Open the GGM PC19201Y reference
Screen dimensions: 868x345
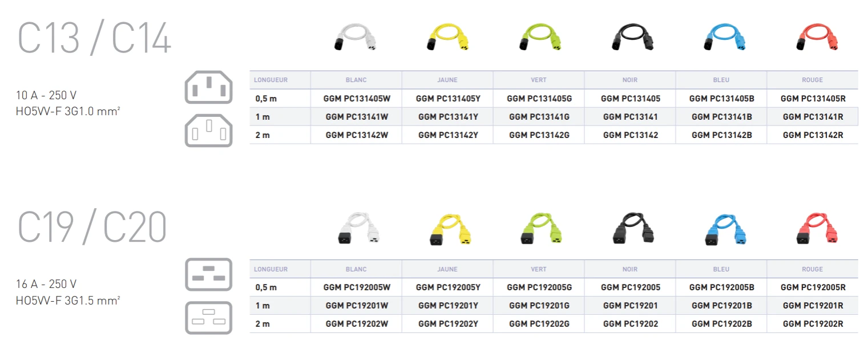click(x=448, y=306)
